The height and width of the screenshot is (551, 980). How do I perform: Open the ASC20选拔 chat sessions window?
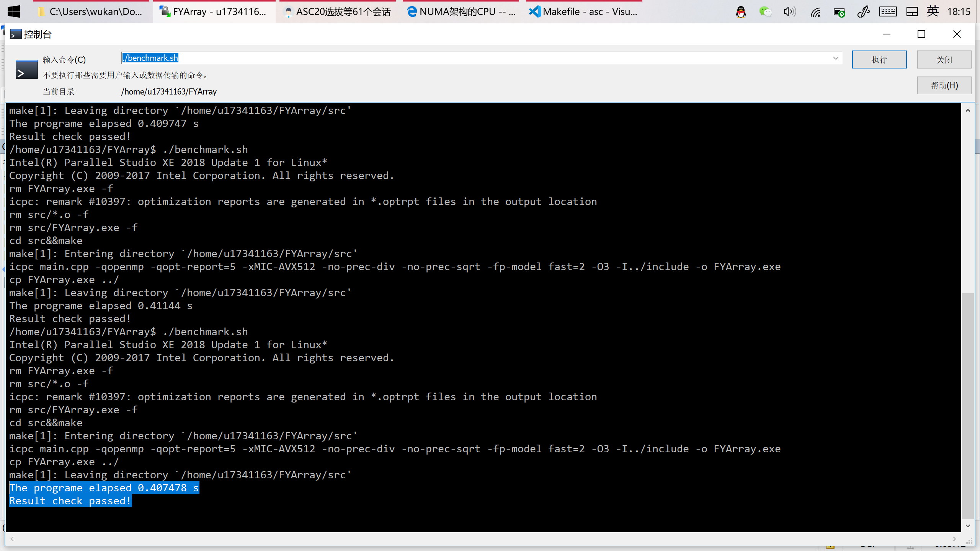click(x=338, y=11)
